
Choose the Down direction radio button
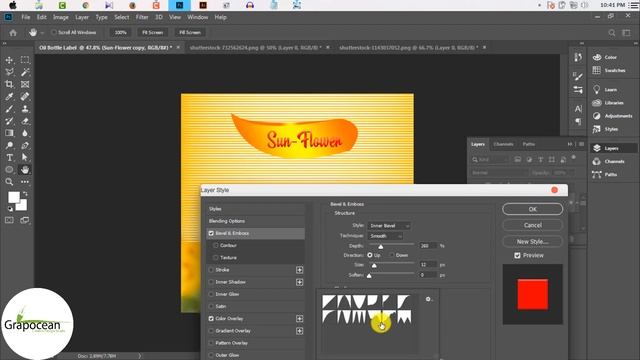coord(392,255)
